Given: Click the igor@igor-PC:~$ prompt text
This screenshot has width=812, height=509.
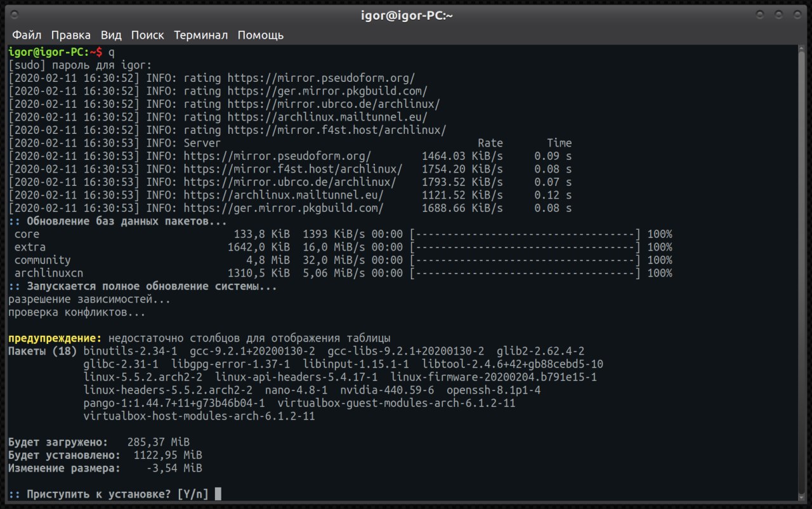Looking at the screenshot, I should coord(55,52).
